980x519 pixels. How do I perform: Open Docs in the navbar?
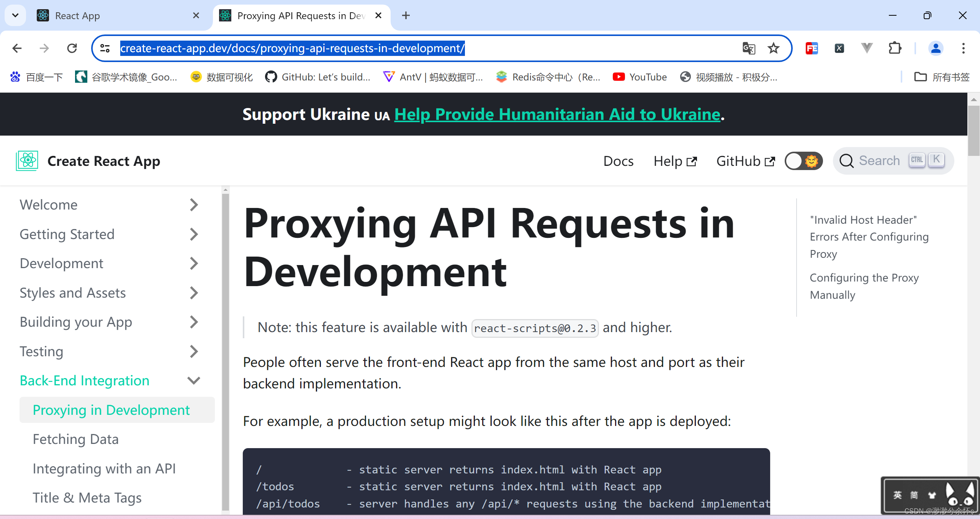(618, 161)
